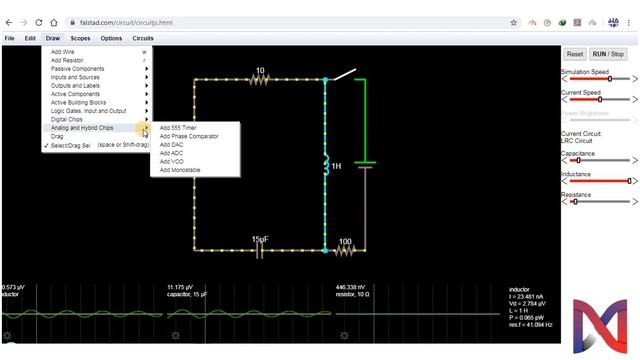Decrease Capacitance with left arrow

564,160
